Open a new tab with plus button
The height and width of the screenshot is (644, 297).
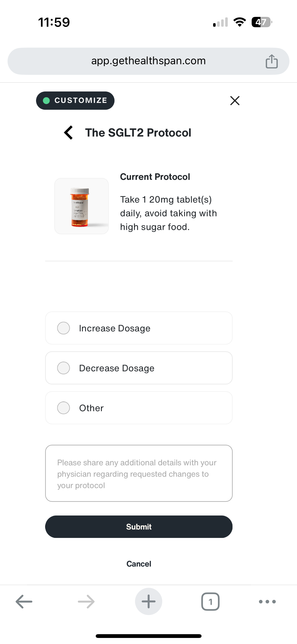tap(148, 601)
